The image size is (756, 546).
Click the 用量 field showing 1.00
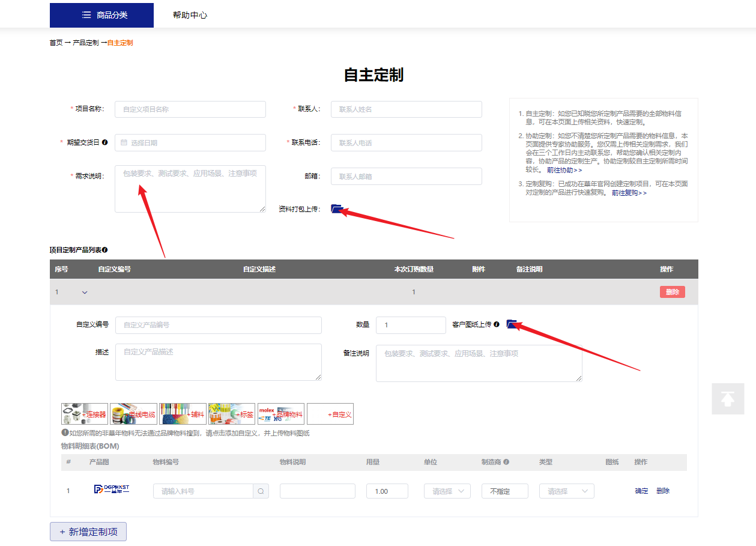pos(387,491)
